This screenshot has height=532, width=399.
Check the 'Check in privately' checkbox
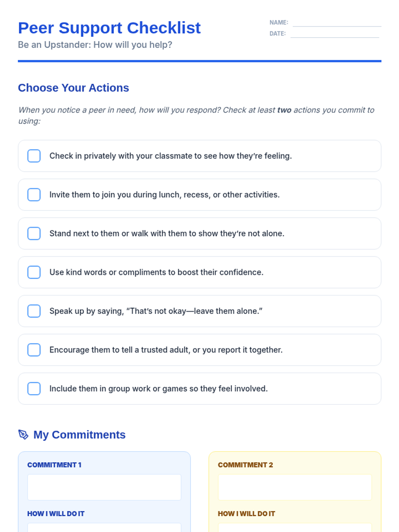34,156
